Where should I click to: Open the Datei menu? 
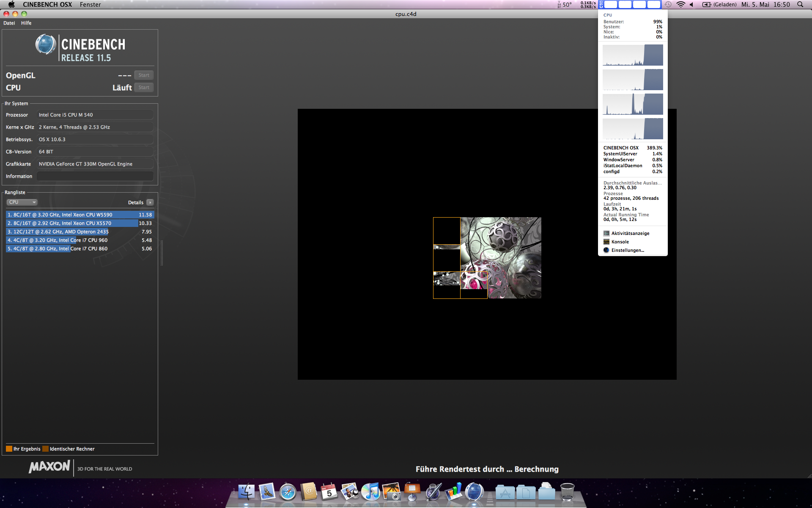click(9, 23)
